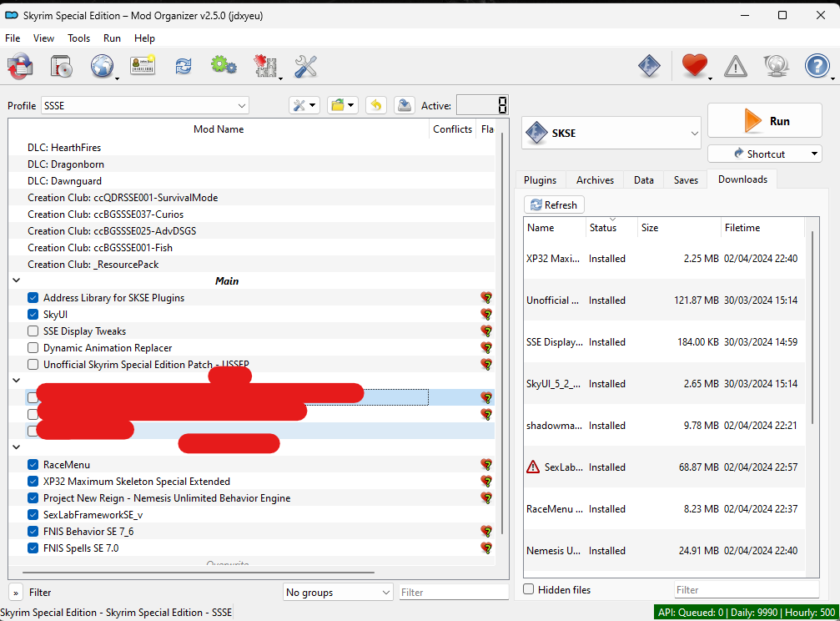The width and height of the screenshot is (840, 621).
Task: Switch to the Archives tab
Action: point(596,180)
